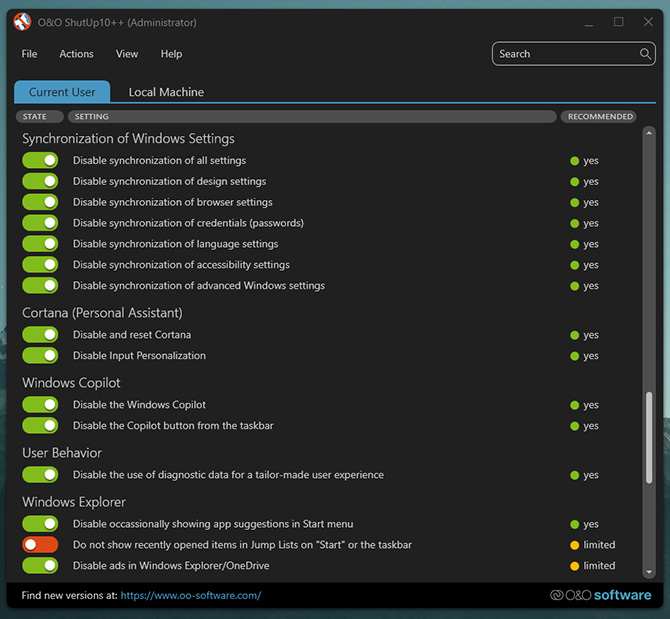
Task: Click the SETTING column header
Action: 312,117
